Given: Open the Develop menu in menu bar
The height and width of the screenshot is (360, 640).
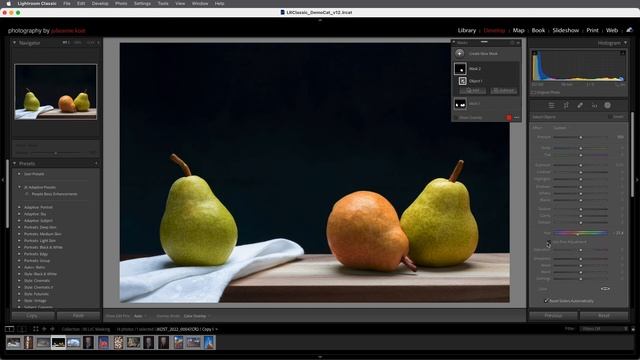Looking at the screenshot, I should click(x=100, y=3).
